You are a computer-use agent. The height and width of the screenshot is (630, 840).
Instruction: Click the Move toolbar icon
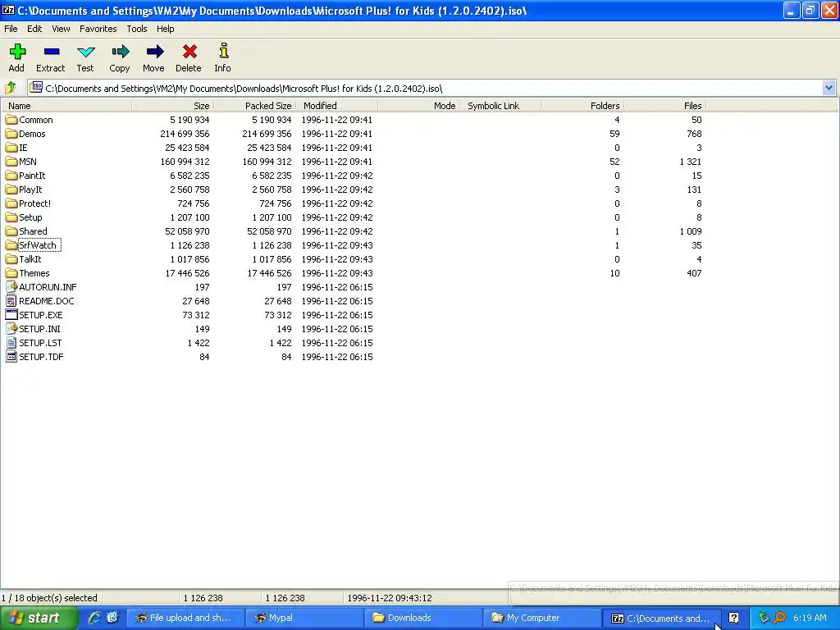pyautogui.click(x=154, y=52)
